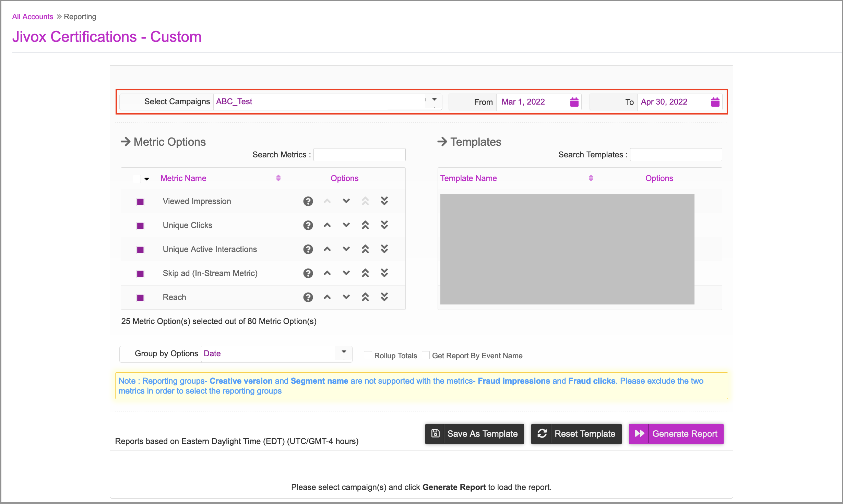This screenshot has height=504, width=843.
Task: Move Unique Clicks down one position
Action: 346,225
